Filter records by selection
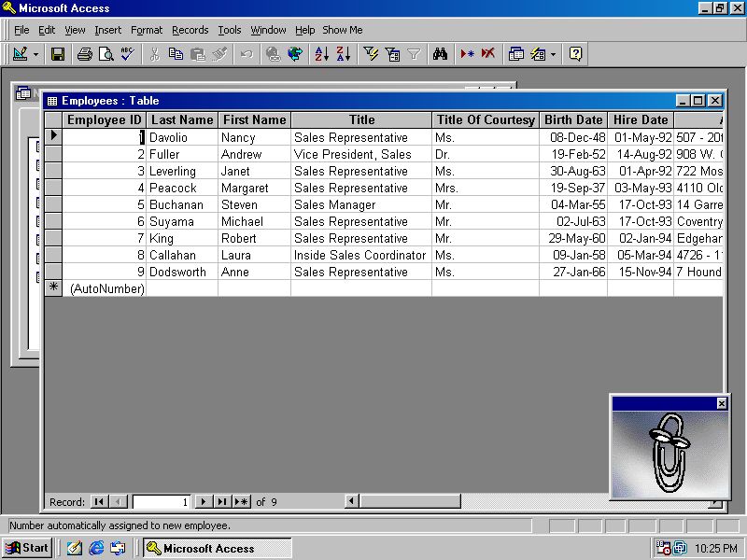 [x=371, y=53]
